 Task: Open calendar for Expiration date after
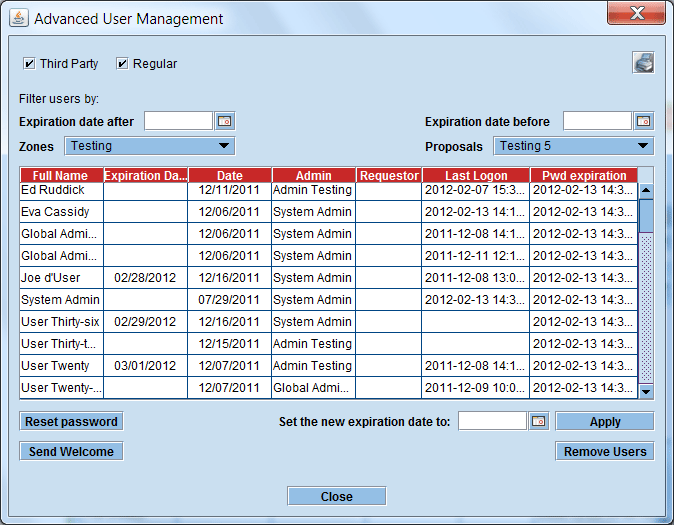[x=224, y=121]
